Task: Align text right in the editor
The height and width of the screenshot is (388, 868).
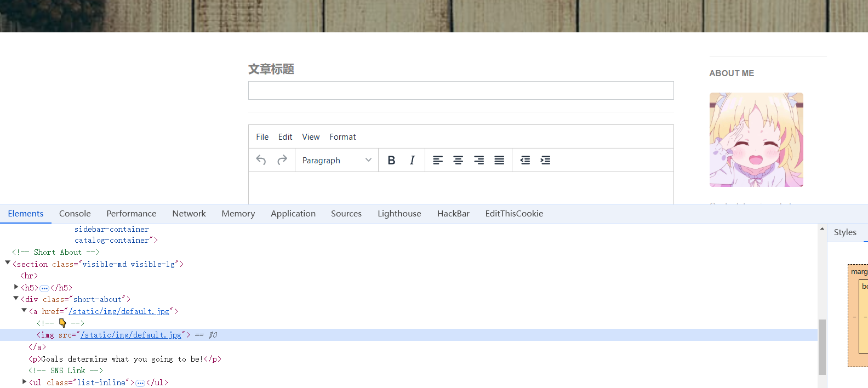Action: coord(479,160)
